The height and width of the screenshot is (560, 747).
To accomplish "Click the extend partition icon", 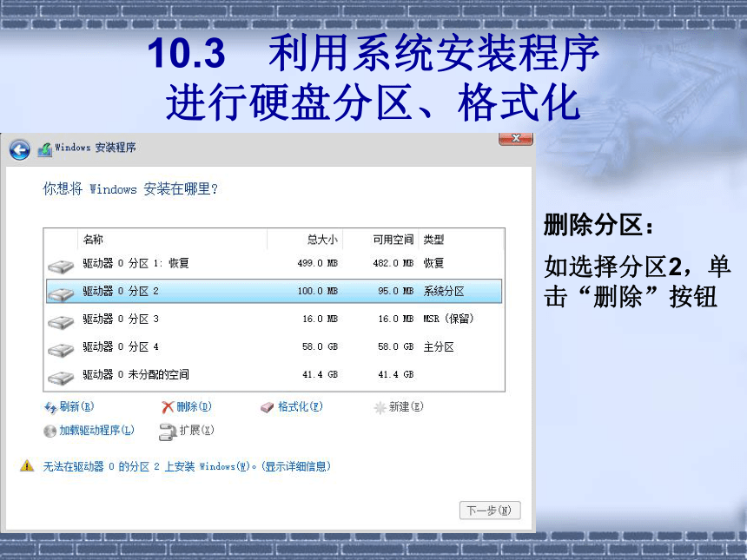I will tap(168, 432).
